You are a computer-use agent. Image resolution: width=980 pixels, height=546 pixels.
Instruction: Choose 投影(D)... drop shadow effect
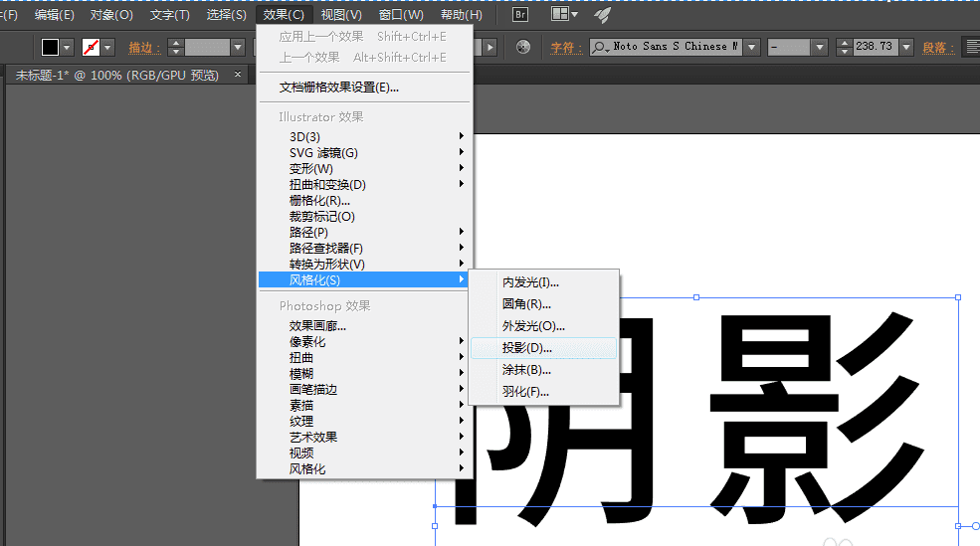pyautogui.click(x=526, y=348)
